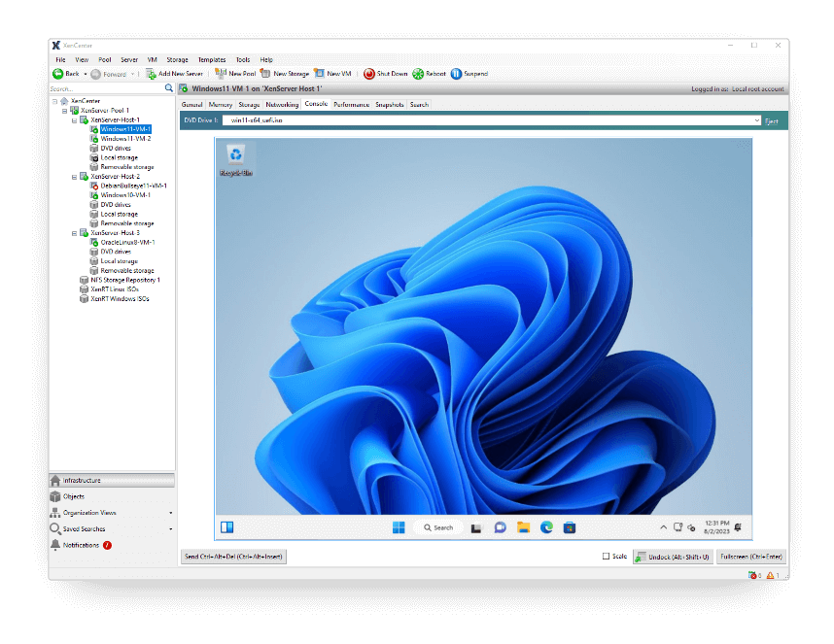Click the Back navigation arrow
This screenshot has height=644, width=834.
pos(58,74)
